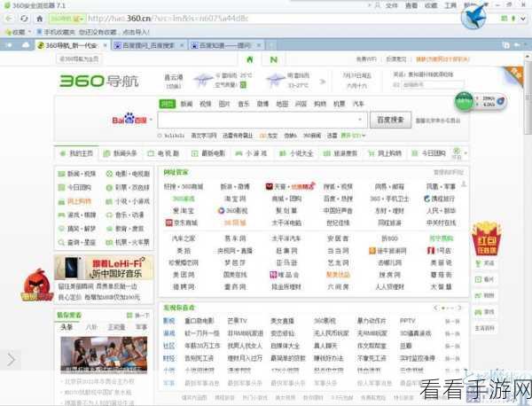Viewport: 532px width, 406px height.
Task: Open the 查看 menu
Action: (411, 5)
